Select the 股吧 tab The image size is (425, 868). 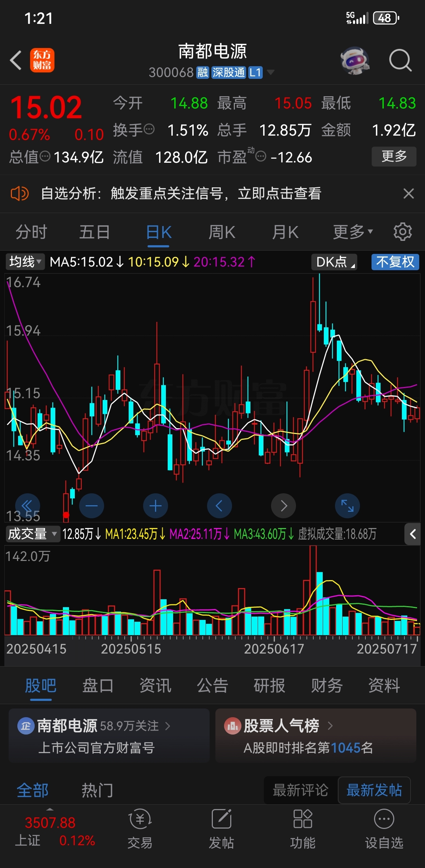(x=40, y=685)
